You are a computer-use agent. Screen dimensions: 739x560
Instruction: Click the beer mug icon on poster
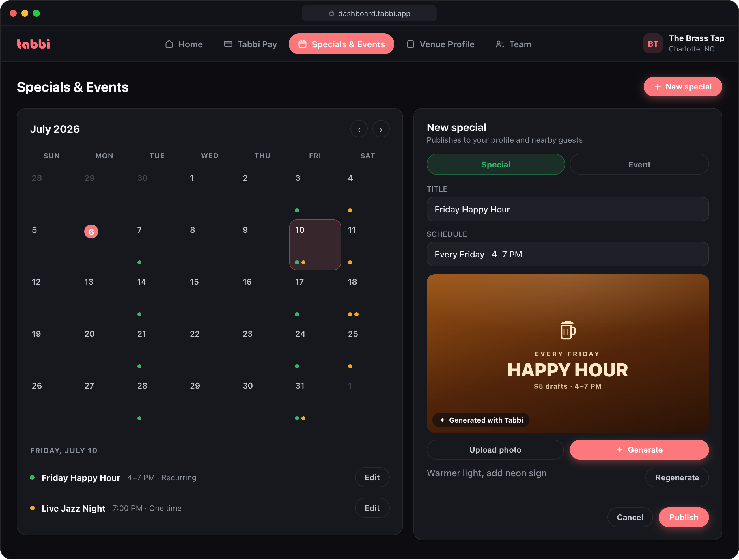click(568, 331)
